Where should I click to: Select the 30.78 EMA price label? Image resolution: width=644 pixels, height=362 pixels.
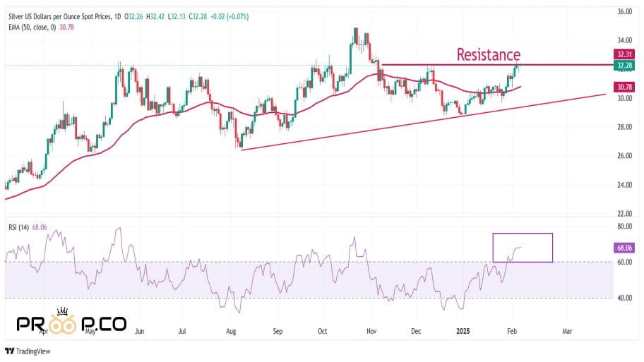coord(624,87)
